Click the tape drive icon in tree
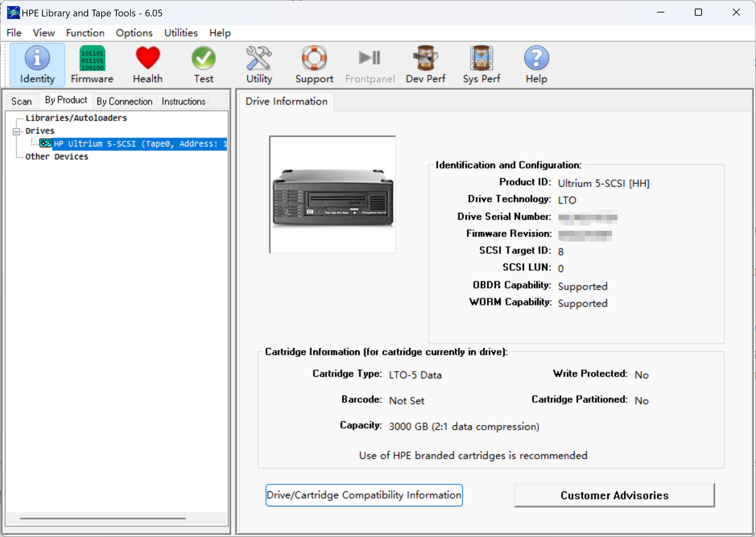This screenshot has height=537, width=756. (45, 143)
